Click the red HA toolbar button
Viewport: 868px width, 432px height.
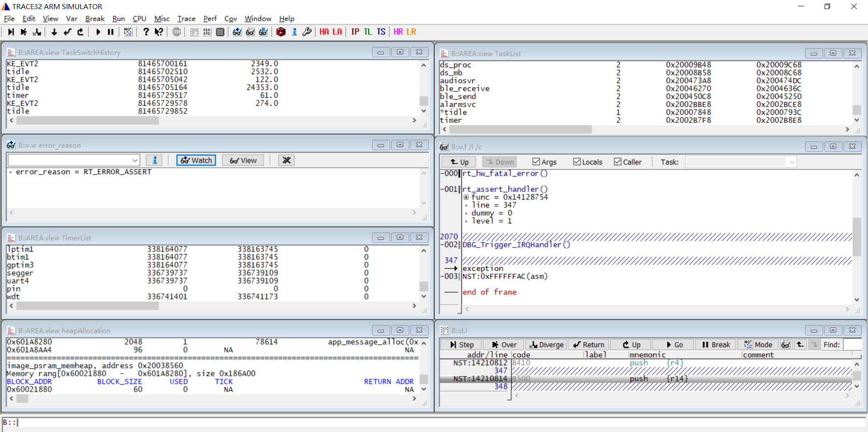point(324,32)
